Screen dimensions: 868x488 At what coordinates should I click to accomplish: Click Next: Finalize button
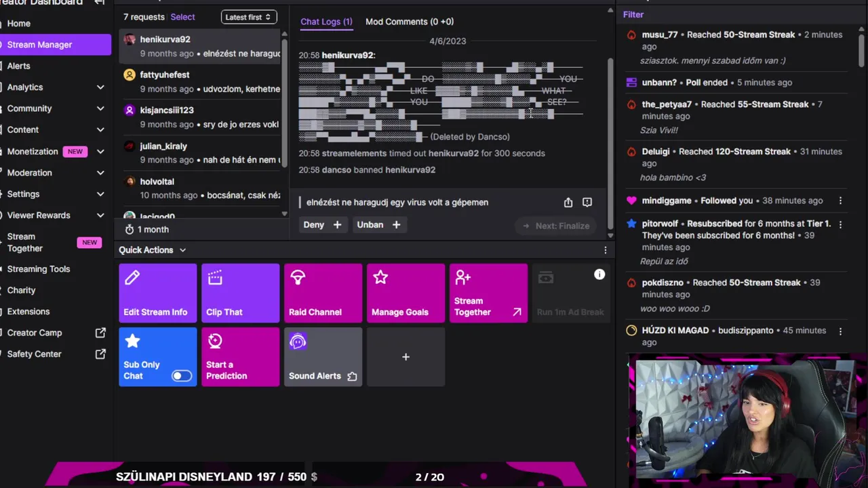tap(556, 226)
